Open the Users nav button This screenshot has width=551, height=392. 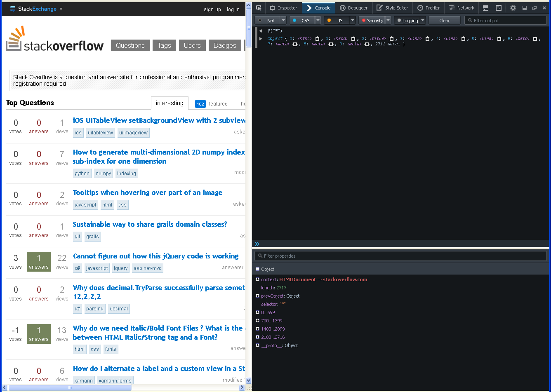coord(192,45)
